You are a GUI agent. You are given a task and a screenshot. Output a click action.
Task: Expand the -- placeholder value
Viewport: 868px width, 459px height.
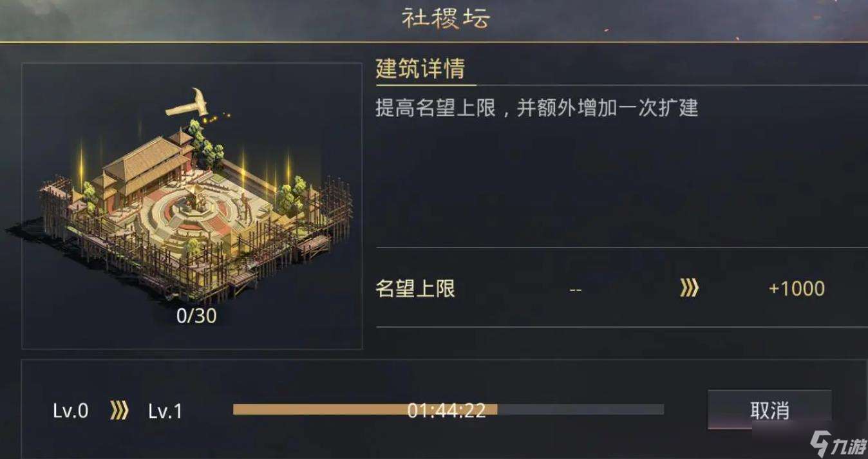(574, 289)
